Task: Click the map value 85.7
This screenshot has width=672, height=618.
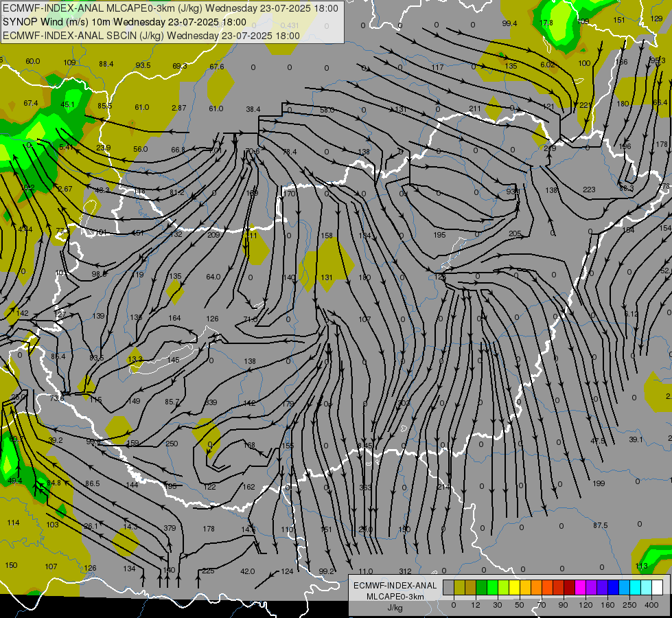Action: (x=172, y=402)
